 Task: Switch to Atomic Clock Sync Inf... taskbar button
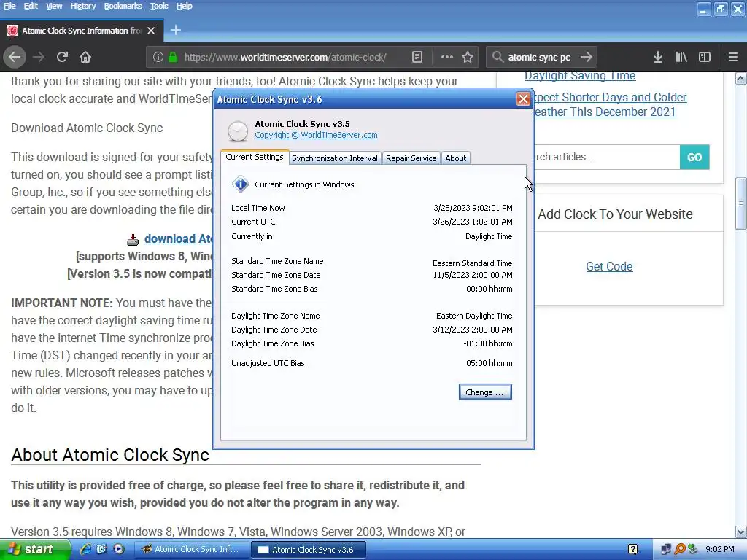[191, 550]
